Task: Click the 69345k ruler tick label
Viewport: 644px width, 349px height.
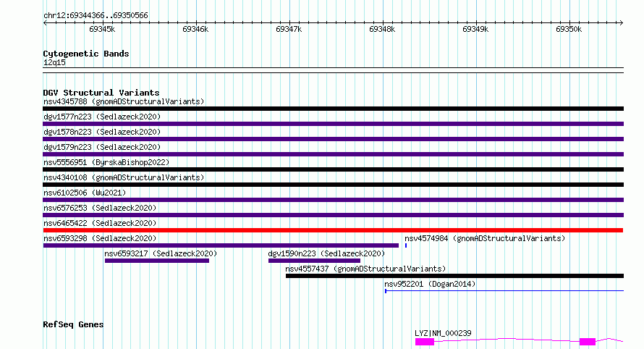Action: point(102,29)
